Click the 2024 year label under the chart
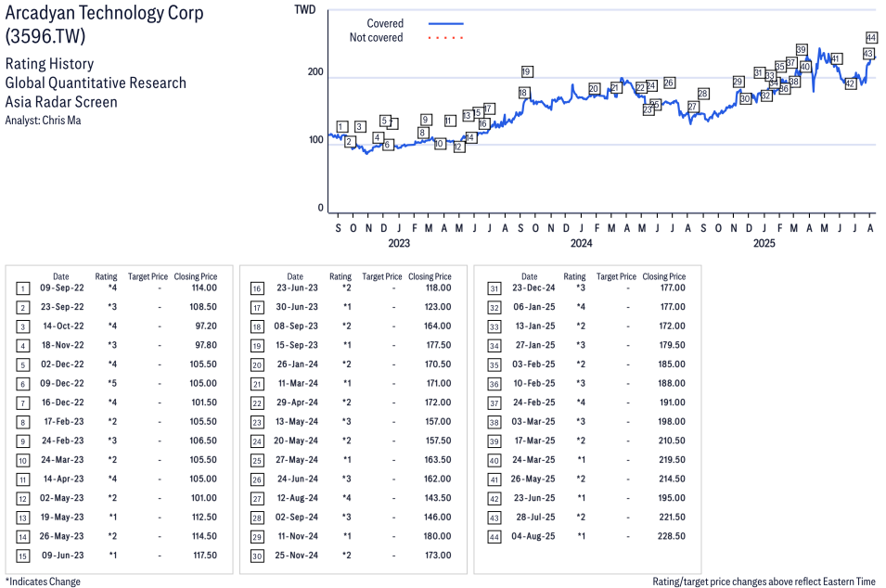Viewport: 886px width, 588px height. [x=582, y=243]
